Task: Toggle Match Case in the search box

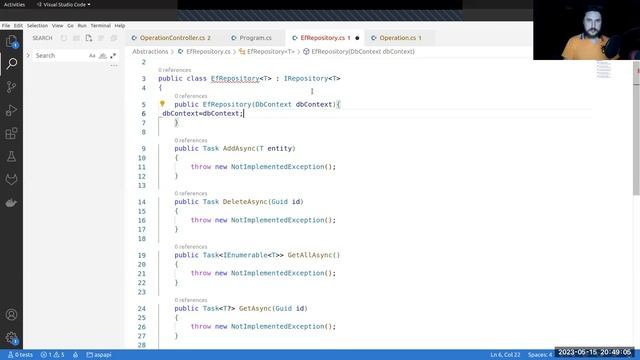Action: [92, 56]
